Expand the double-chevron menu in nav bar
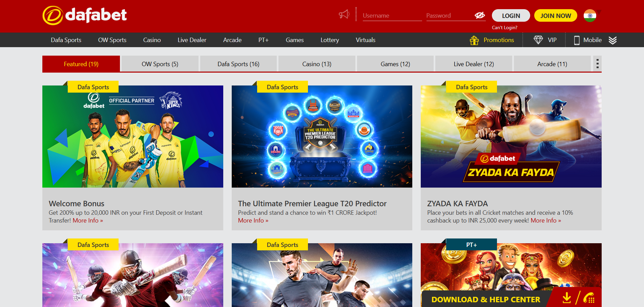644x307 pixels. click(x=612, y=40)
